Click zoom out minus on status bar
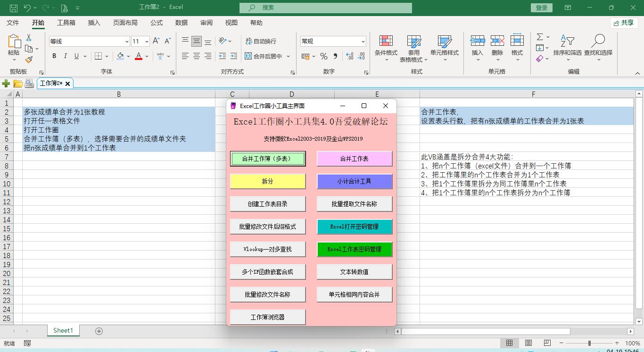This screenshot has width=644, height=352. pyautogui.click(x=561, y=343)
